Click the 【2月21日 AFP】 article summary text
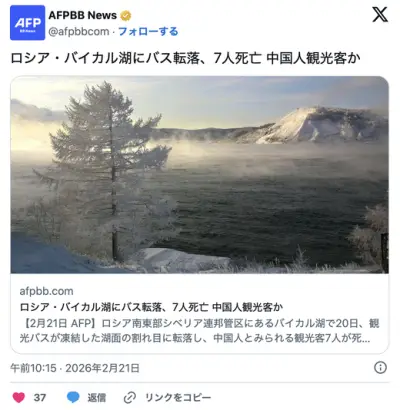This screenshot has width=400, height=410. (x=199, y=331)
